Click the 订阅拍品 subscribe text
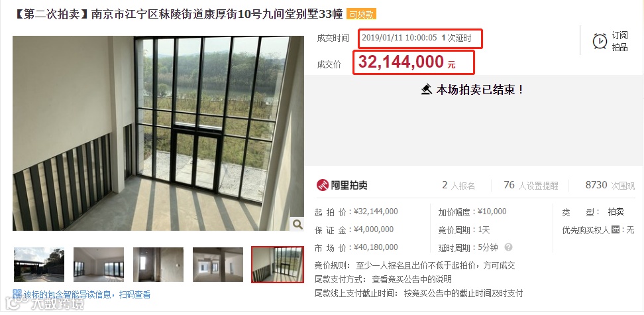Viewport: 644px width, 315px height. coord(619,41)
